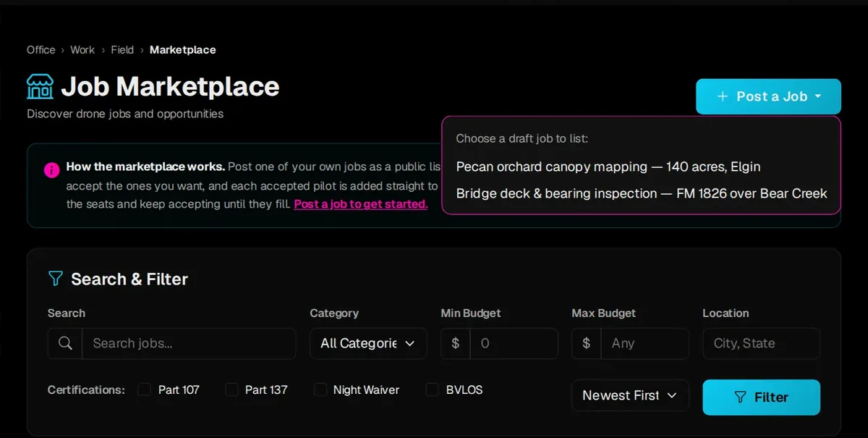
Task: Click the storefront marketplace icon
Action: tap(40, 86)
